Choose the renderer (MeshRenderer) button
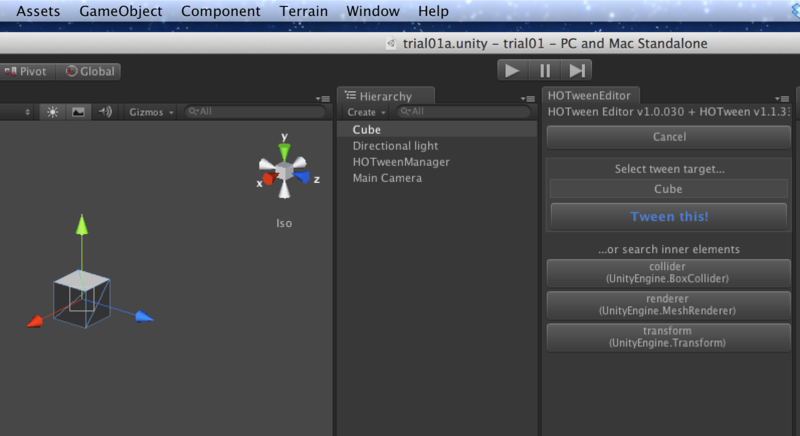 [x=669, y=304]
